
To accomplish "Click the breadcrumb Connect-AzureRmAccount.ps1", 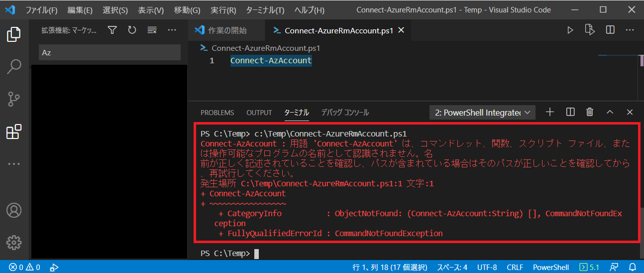I will 266,48.
